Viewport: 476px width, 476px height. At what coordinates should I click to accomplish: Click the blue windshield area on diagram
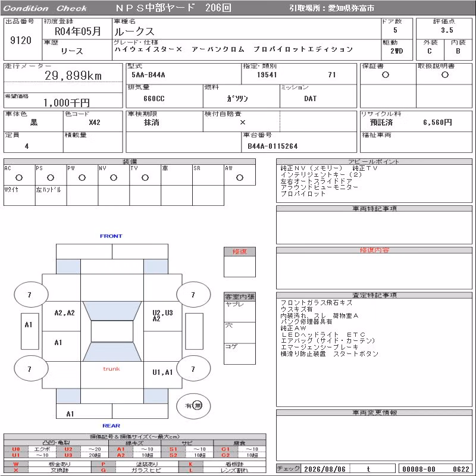tap(112, 311)
